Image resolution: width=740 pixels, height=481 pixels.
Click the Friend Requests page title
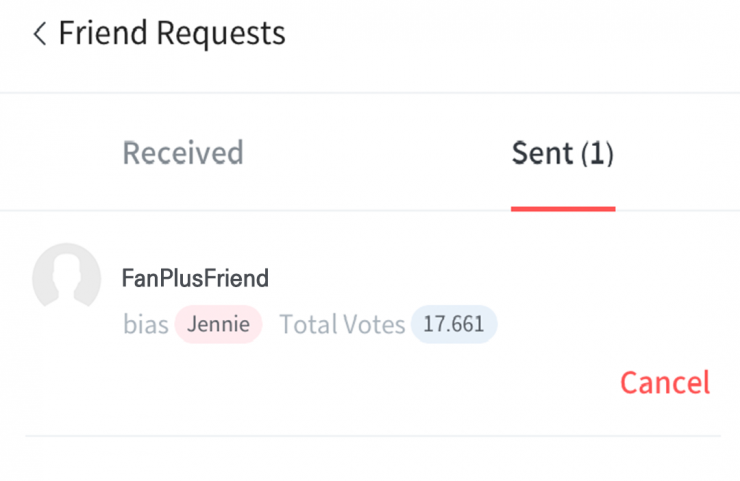(172, 34)
